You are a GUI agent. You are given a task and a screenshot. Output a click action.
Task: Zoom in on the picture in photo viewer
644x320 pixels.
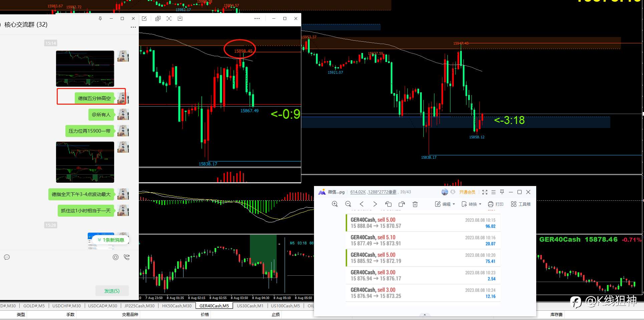335,204
